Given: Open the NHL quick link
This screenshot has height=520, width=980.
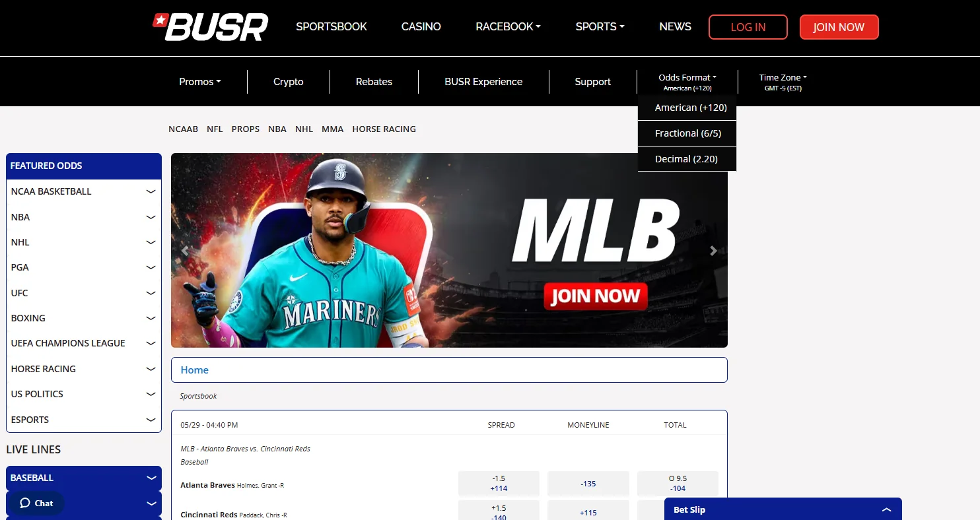Looking at the screenshot, I should pos(304,129).
